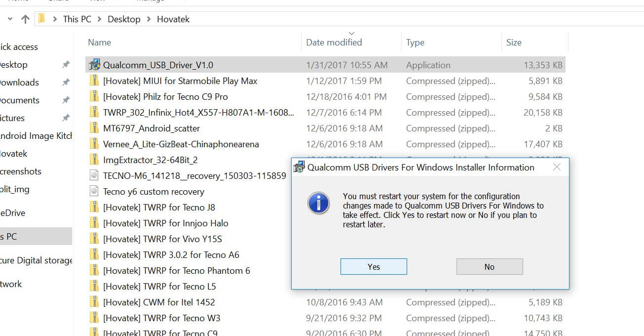Image resolution: width=644 pixels, height=336 pixels.
Task: Click the Up arrow navigation button
Action: (25, 19)
